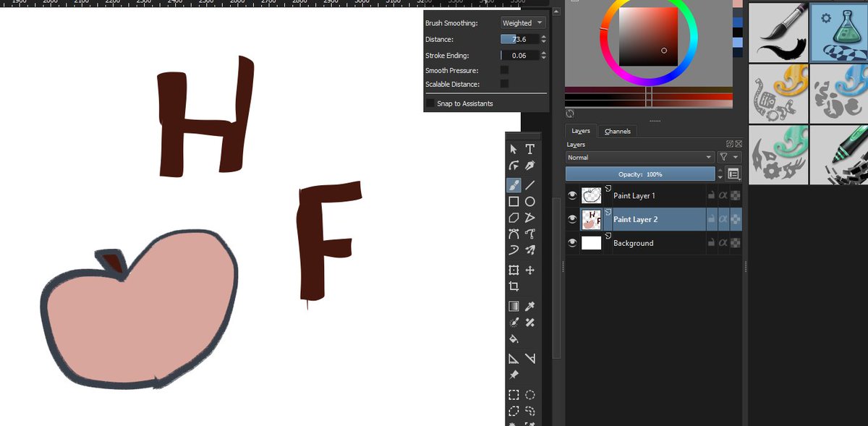This screenshot has width=868, height=426.
Task: Switch to the Channels tab
Action: [618, 131]
